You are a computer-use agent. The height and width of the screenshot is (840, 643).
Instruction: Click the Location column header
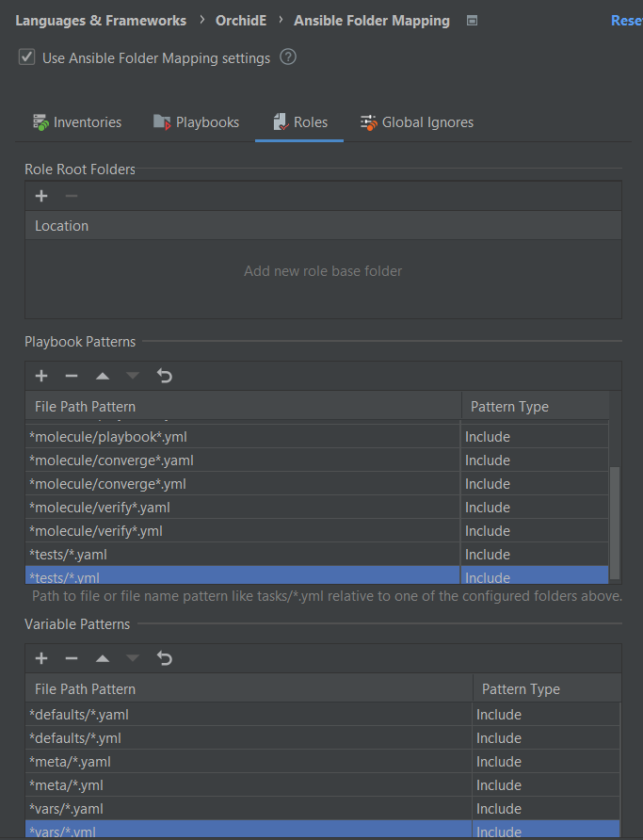tap(323, 225)
